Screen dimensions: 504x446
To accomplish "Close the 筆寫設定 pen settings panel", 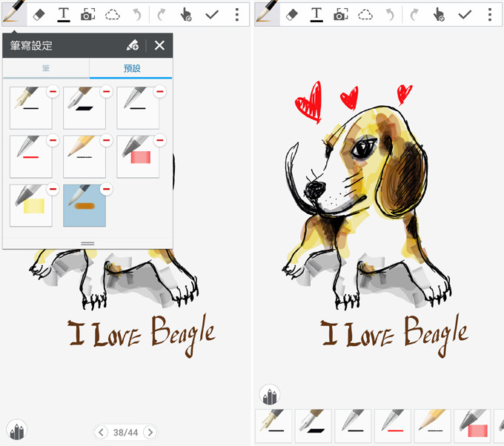I will click(159, 46).
